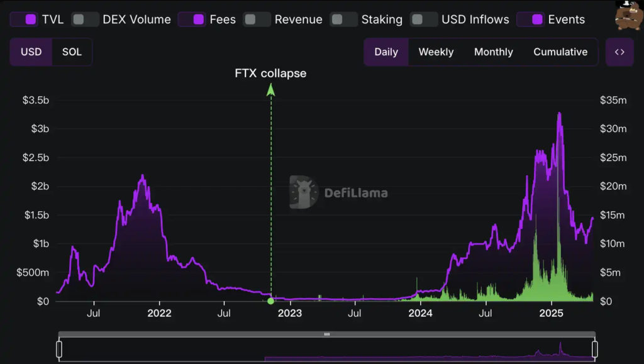Image resolution: width=644 pixels, height=364 pixels.
Task: Click the right handle of range slider
Action: pyautogui.click(x=594, y=349)
